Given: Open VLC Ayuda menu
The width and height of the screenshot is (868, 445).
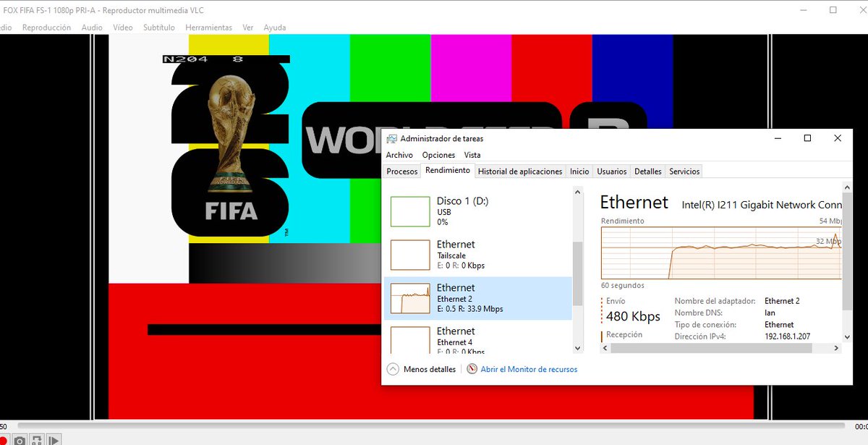Looking at the screenshot, I should [274, 27].
